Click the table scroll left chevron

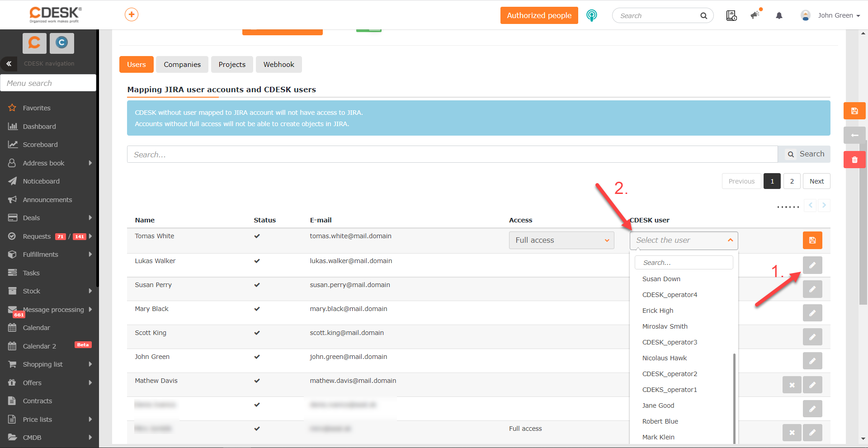coord(811,205)
